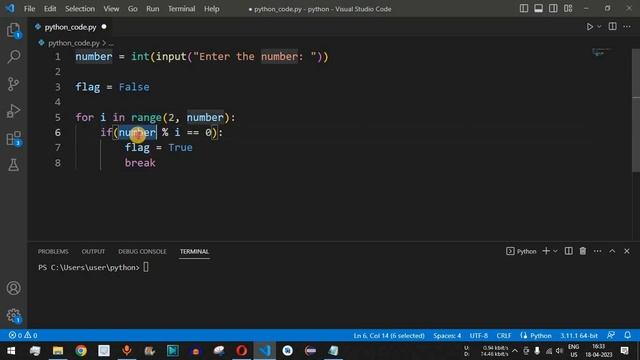This screenshot has height=360, width=640.
Task: Open the Extensions view
Action: tap(13, 138)
